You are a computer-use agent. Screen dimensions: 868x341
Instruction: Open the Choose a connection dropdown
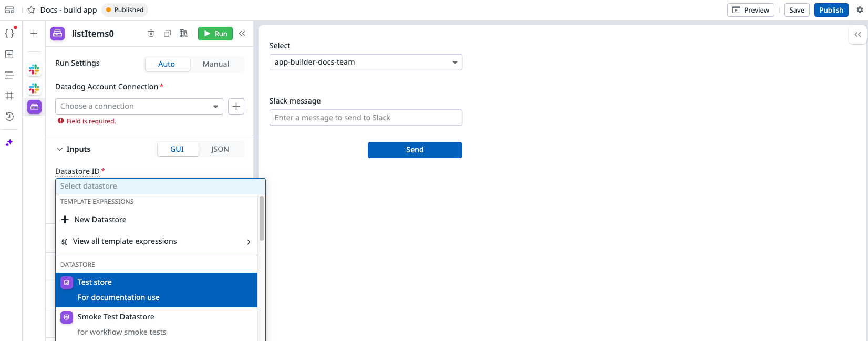pyautogui.click(x=139, y=107)
